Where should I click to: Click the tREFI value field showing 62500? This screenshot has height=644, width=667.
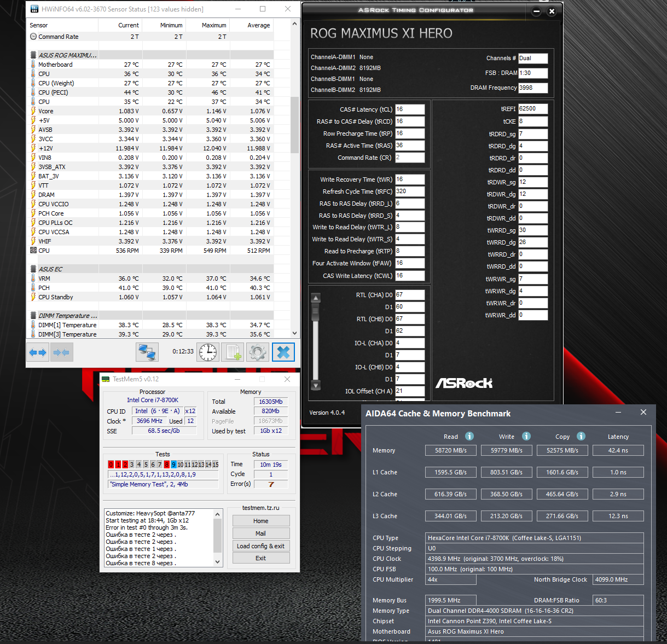(x=533, y=109)
